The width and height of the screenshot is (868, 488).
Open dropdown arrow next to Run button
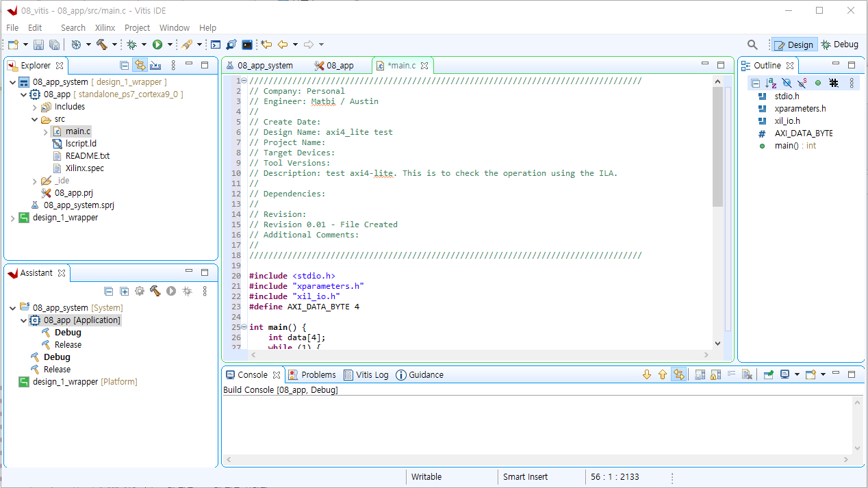click(170, 45)
